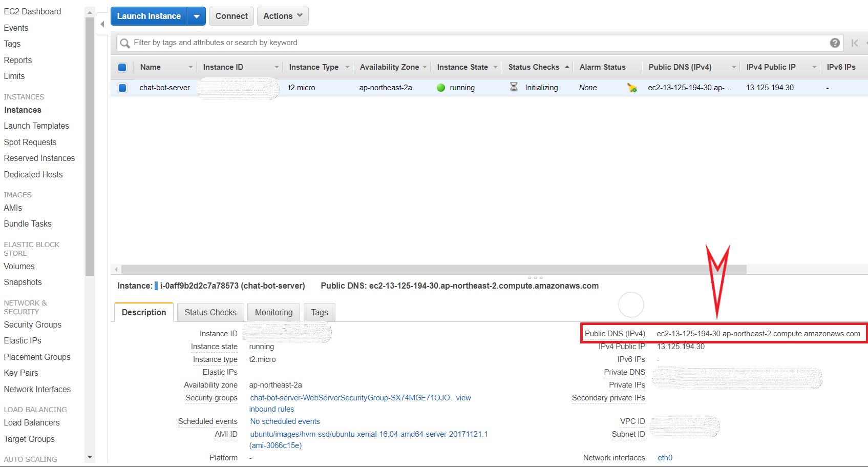868x467 pixels.
Task: Open the Public DNS column arrow
Action: coord(734,67)
